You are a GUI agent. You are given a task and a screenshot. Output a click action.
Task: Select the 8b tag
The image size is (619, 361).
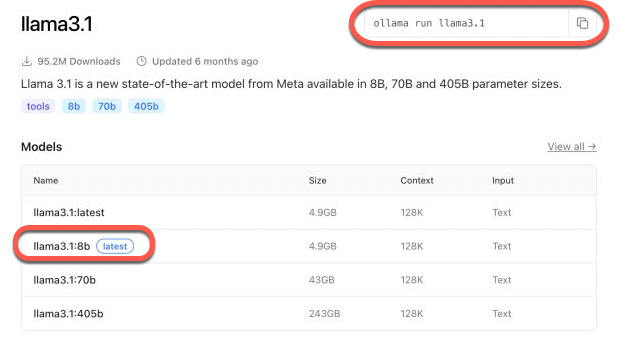[x=74, y=106]
